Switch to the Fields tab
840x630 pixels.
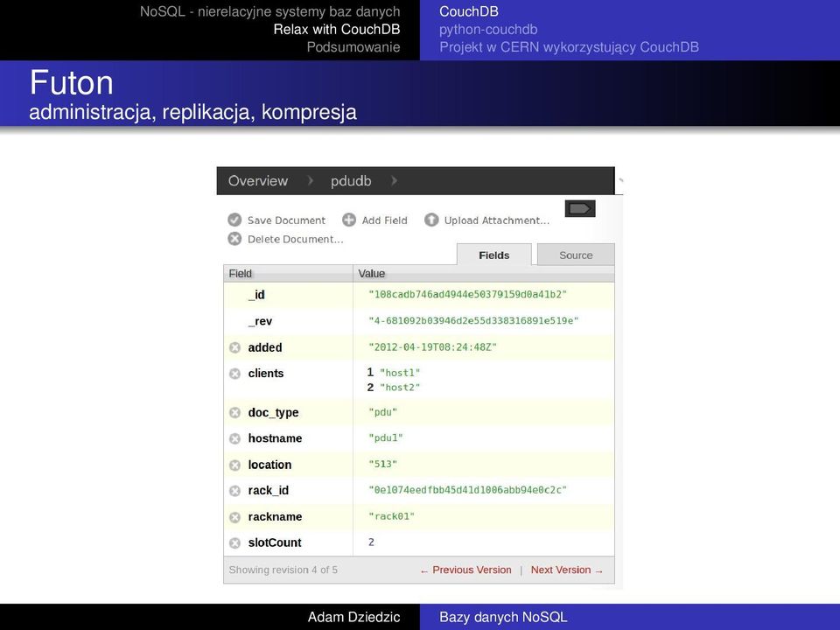click(x=493, y=255)
